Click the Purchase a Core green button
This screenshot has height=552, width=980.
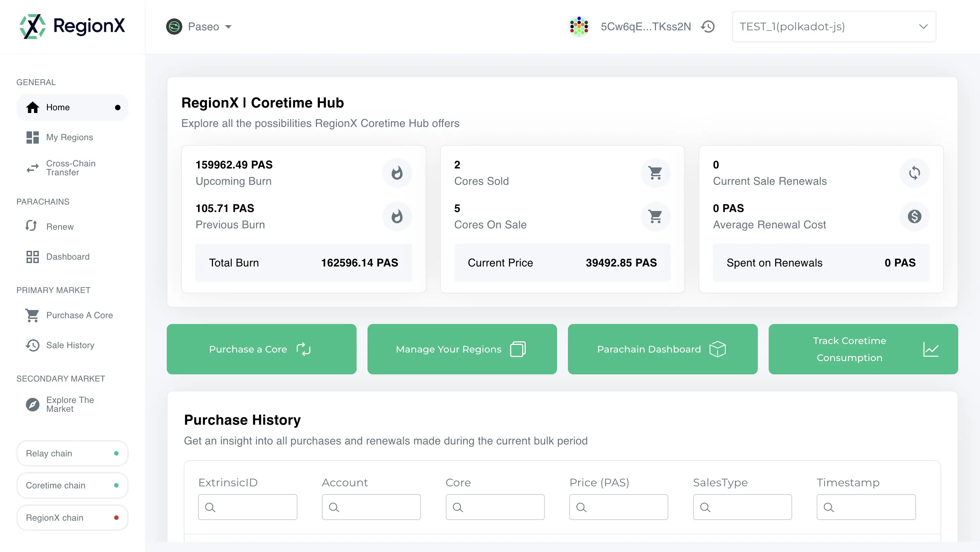(x=261, y=350)
